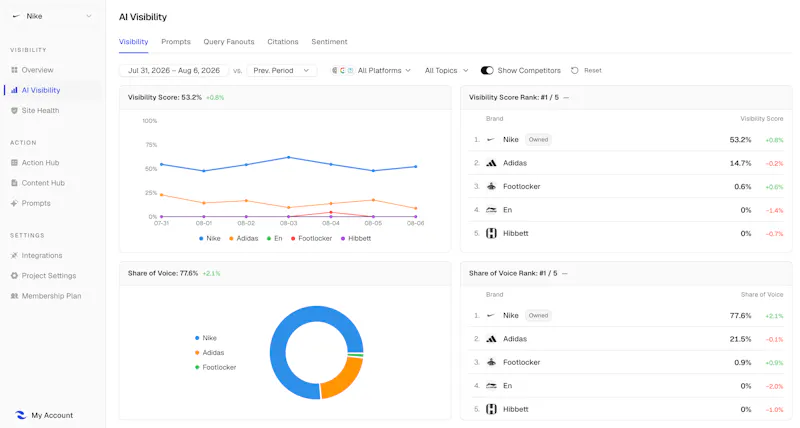Switch to the Sentiment tab
The height and width of the screenshot is (428, 800).
[x=329, y=42]
